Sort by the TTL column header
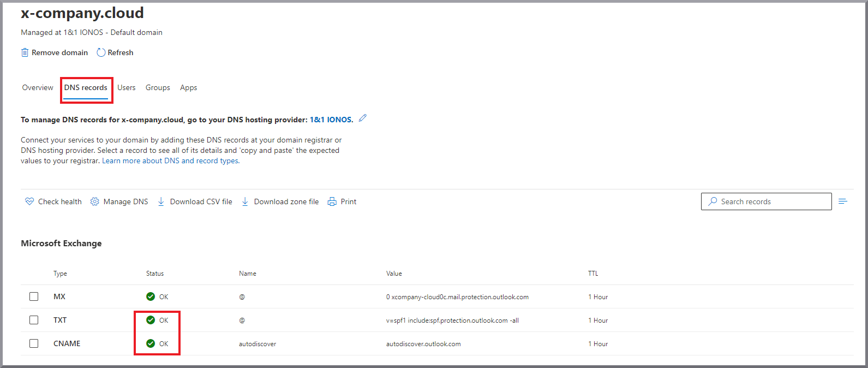Image resolution: width=868 pixels, height=368 pixels. (593, 274)
